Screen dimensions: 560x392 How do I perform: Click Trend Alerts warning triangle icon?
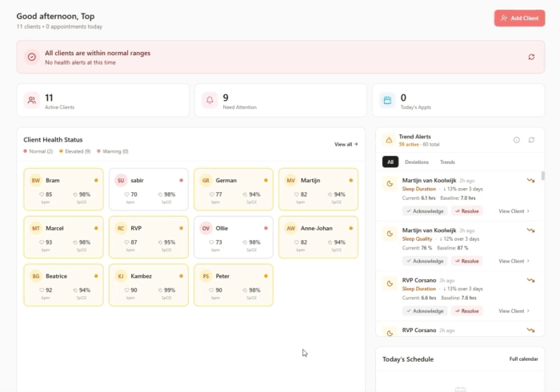pyautogui.click(x=389, y=140)
